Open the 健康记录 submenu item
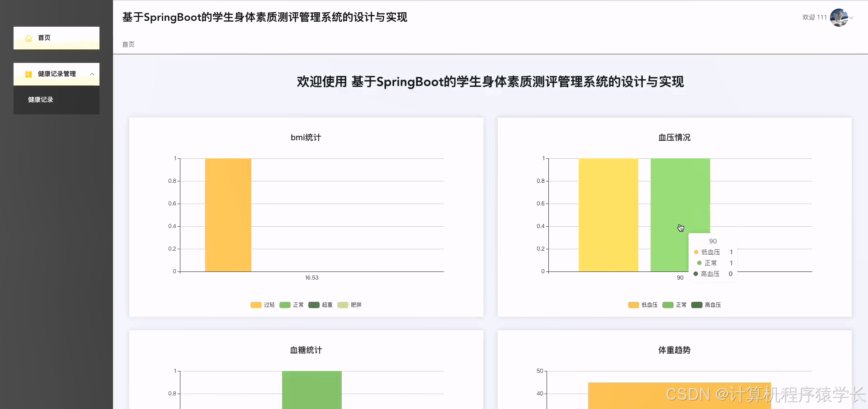This screenshot has width=868, height=409. (41, 100)
